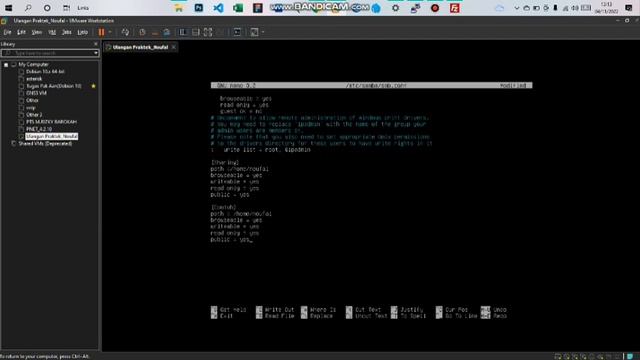Viewport: 640px width, 360px height.
Task: Open Task View on taskbar
Action: coord(67,8)
